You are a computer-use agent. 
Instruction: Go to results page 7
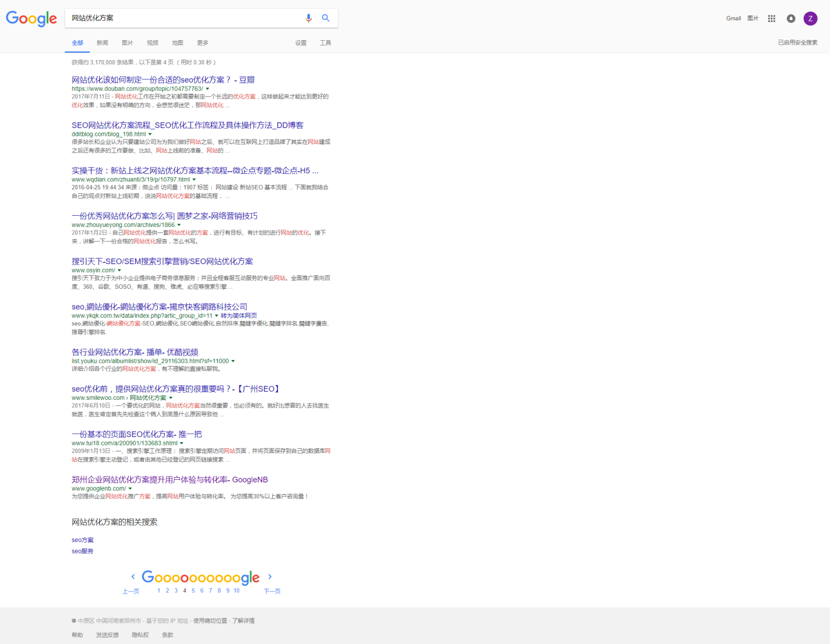click(x=210, y=590)
